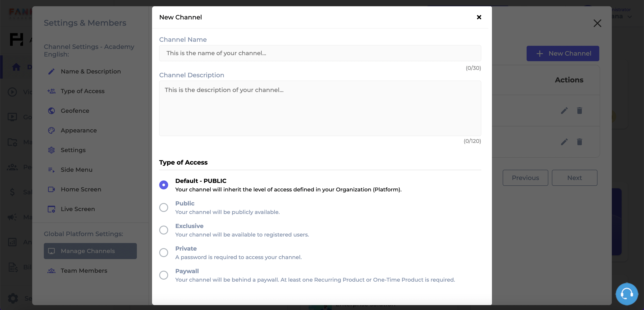Close the New Channel dialog
Image resolution: width=644 pixels, height=310 pixels.
tap(479, 17)
